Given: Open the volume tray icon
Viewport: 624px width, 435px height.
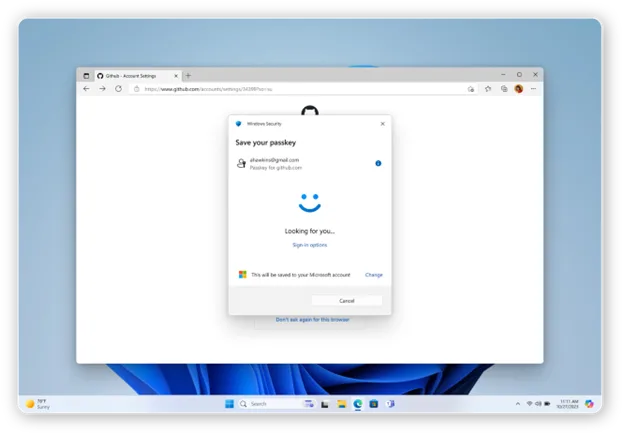Looking at the screenshot, I should click(x=538, y=404).
